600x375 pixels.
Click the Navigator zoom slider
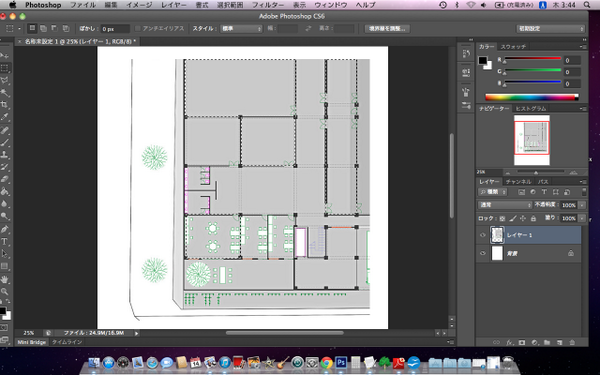[536, 173]
